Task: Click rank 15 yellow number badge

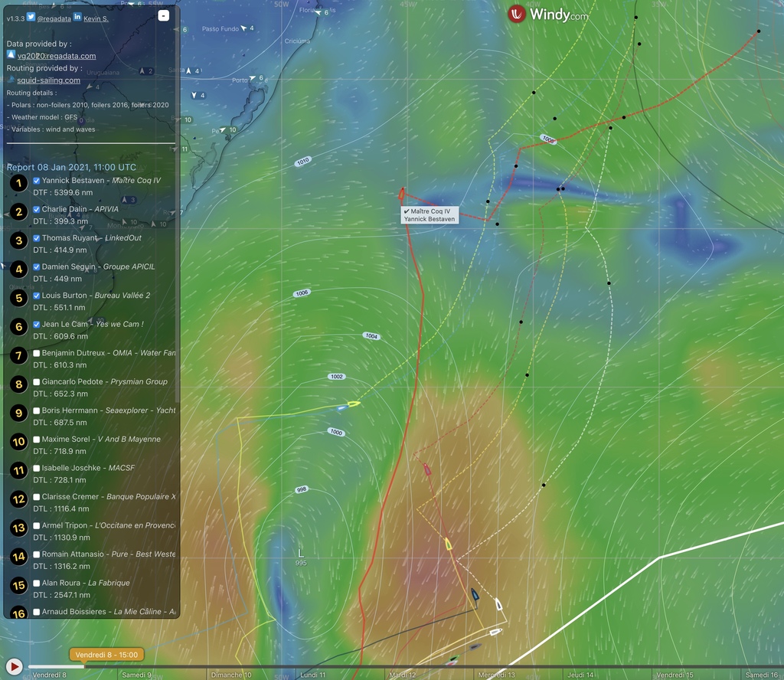Action: [19, 586]
